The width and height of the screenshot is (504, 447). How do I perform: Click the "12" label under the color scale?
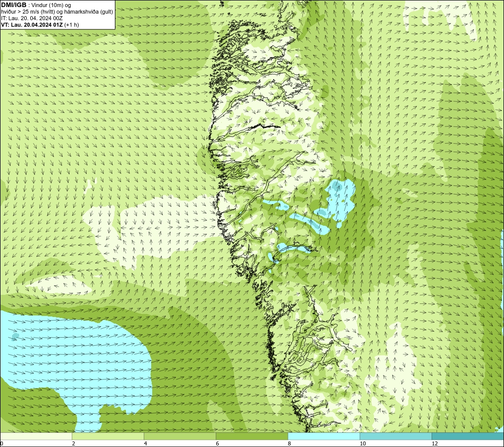[435, 444]
